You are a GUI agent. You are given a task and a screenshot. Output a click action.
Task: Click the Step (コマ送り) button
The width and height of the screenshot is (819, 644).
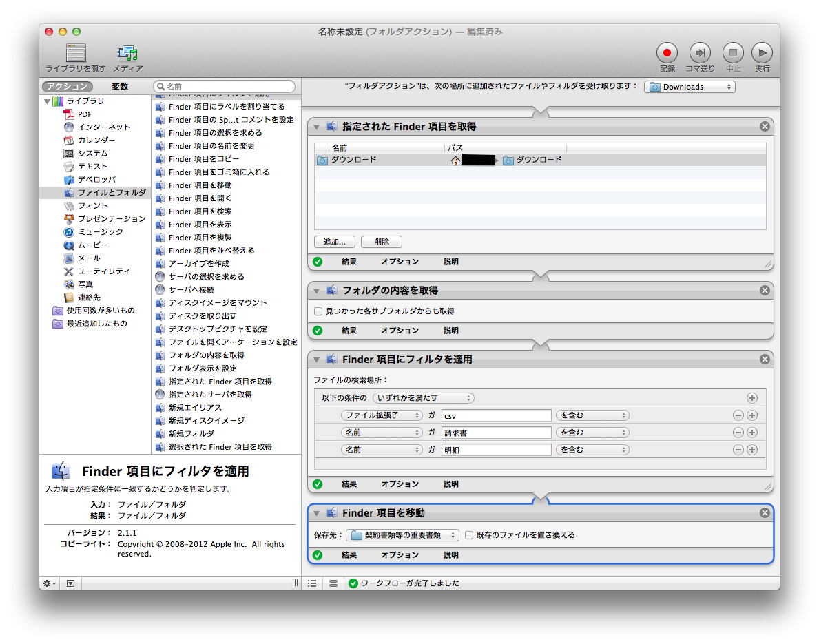[700, 53]
